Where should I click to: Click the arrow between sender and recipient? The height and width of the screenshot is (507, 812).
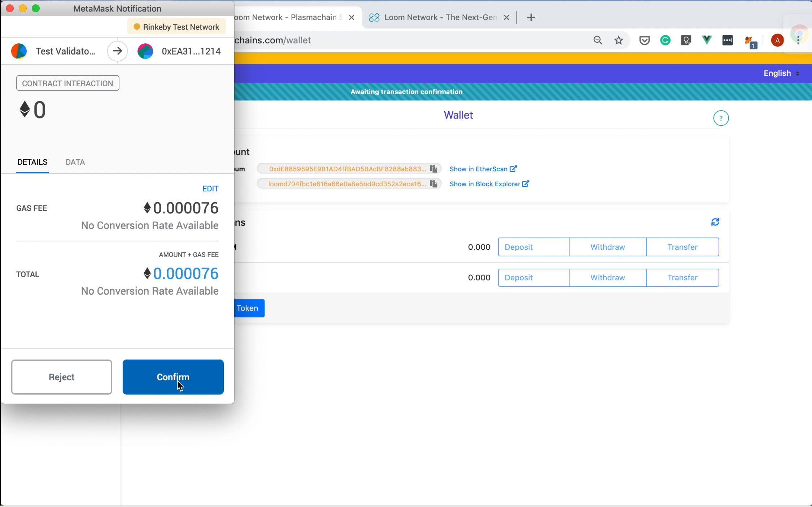(x=117, y=51)
